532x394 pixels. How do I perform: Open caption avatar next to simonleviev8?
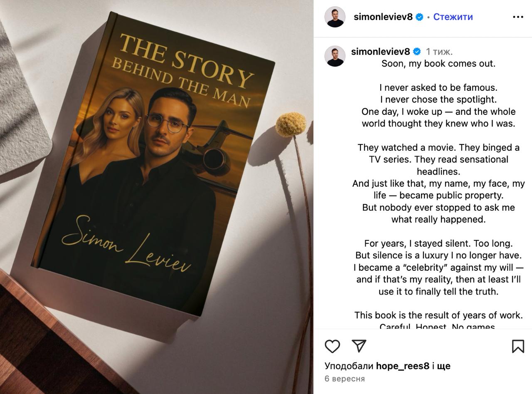tap(335, 56)
